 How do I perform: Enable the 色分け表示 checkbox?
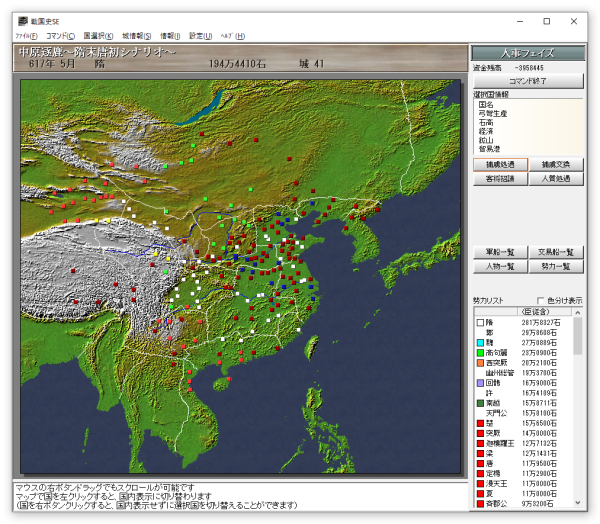click(x=541, y=300)
